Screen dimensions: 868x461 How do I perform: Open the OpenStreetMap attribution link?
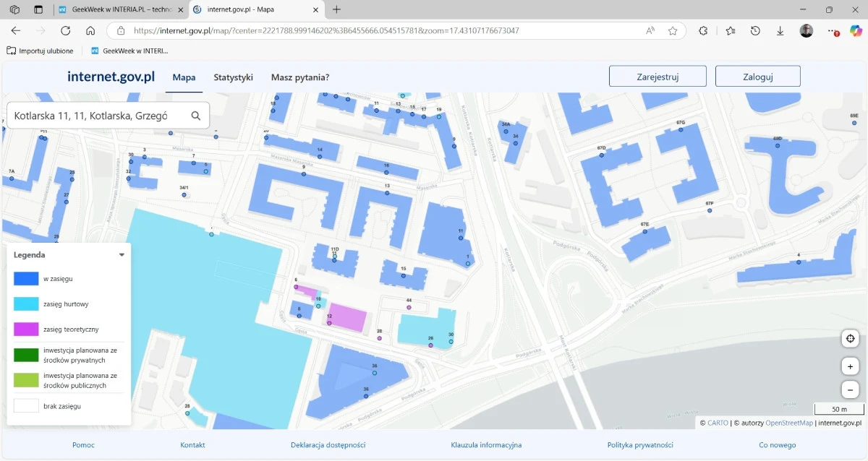[791, 423]
